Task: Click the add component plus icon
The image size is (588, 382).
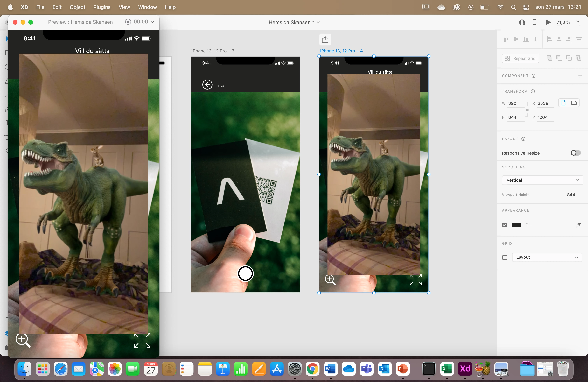Action: click(x=580, y=76)
